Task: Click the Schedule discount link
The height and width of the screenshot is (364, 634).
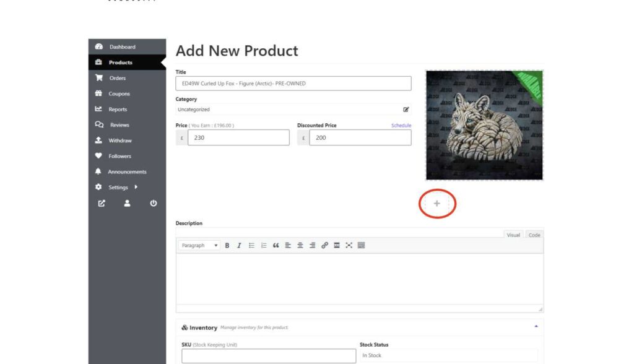Action: 401,126
